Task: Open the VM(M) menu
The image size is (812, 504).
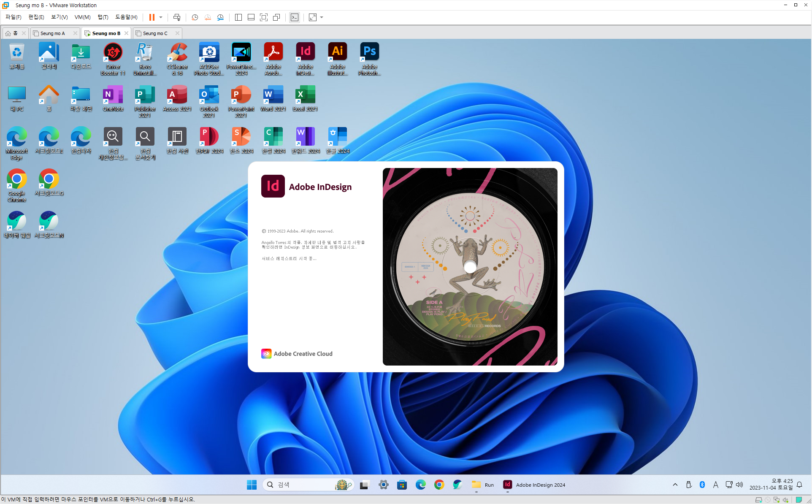Action: pyautogui.click(x=82, y=17)
